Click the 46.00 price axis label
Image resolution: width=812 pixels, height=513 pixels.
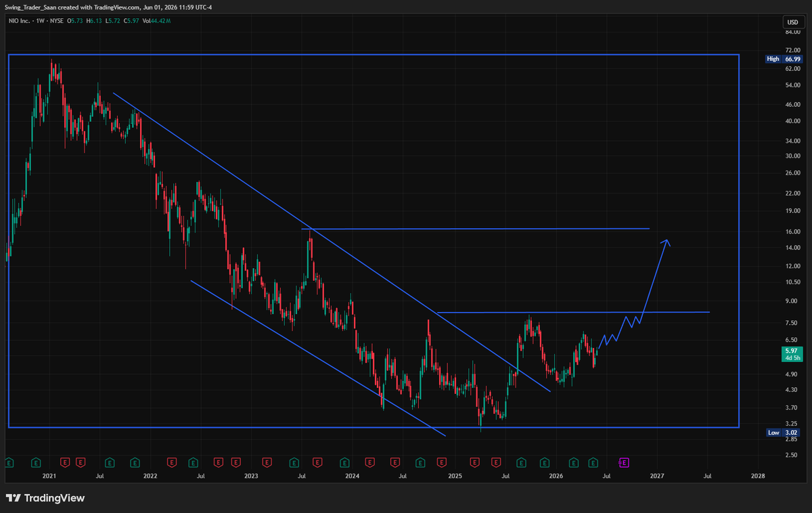point(792,104)
